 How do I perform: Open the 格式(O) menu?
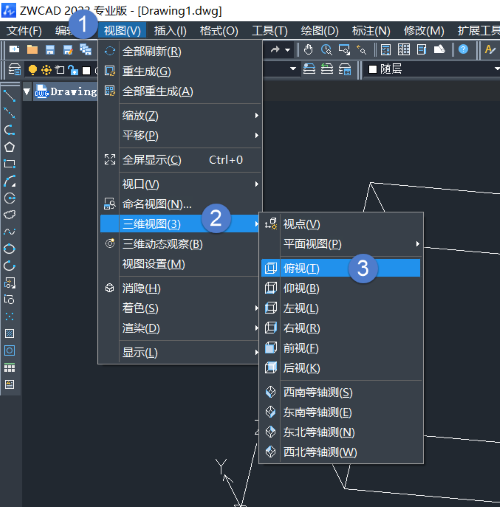click(219, 31)
